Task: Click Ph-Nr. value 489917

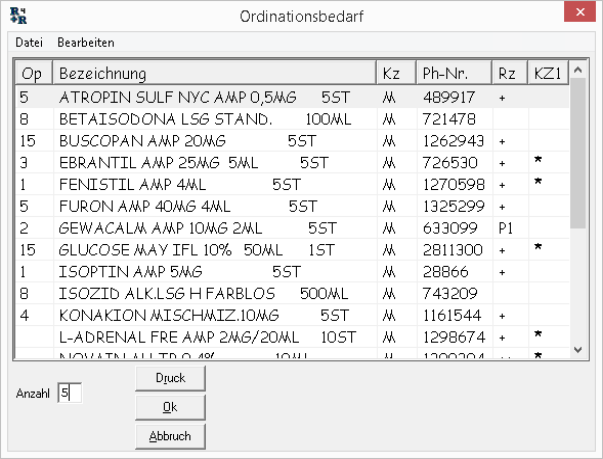Action: 449,97
